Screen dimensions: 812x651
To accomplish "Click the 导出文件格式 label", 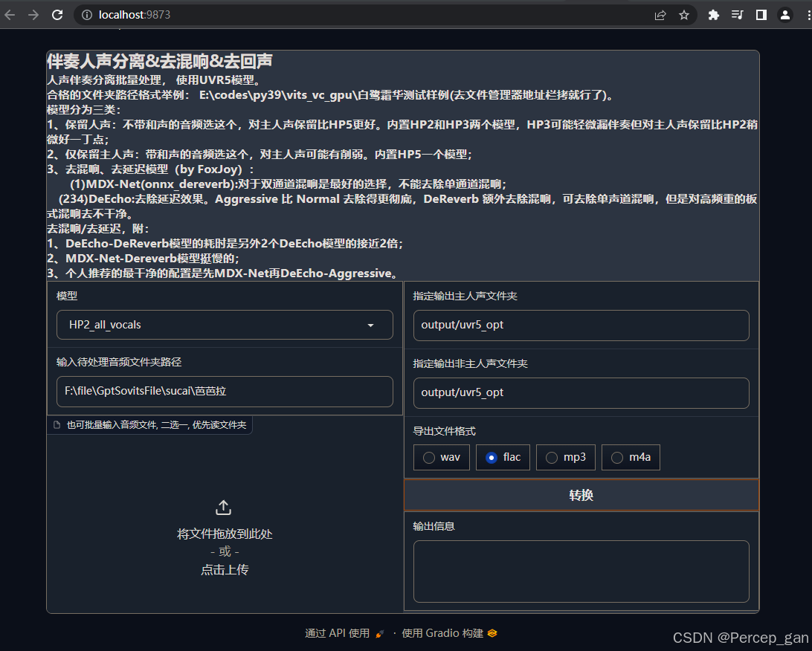I will (445, 431).
